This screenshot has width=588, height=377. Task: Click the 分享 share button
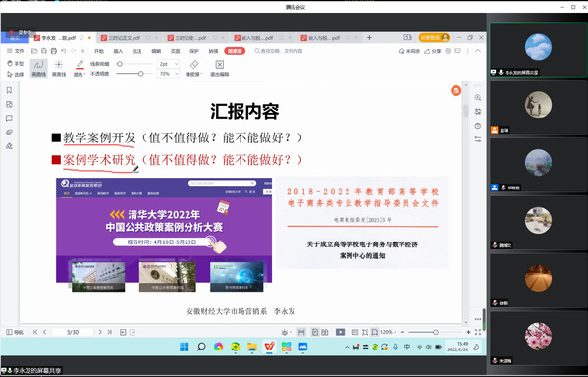(432, 51)
